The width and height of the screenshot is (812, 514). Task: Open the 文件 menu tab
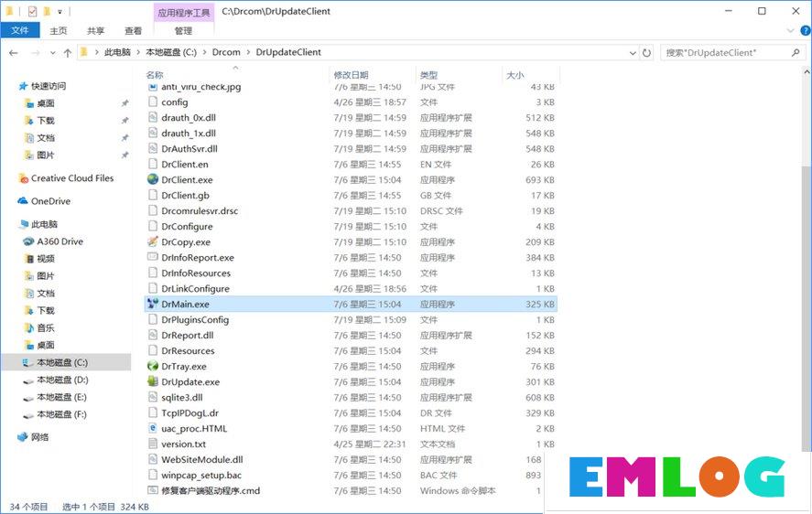19,30
